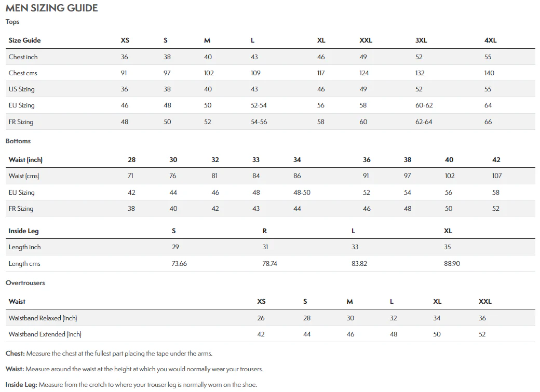Select the Inside Leg measuring instruction text
The height and width of the screenshot is (392, 540).
click(131, 385)
